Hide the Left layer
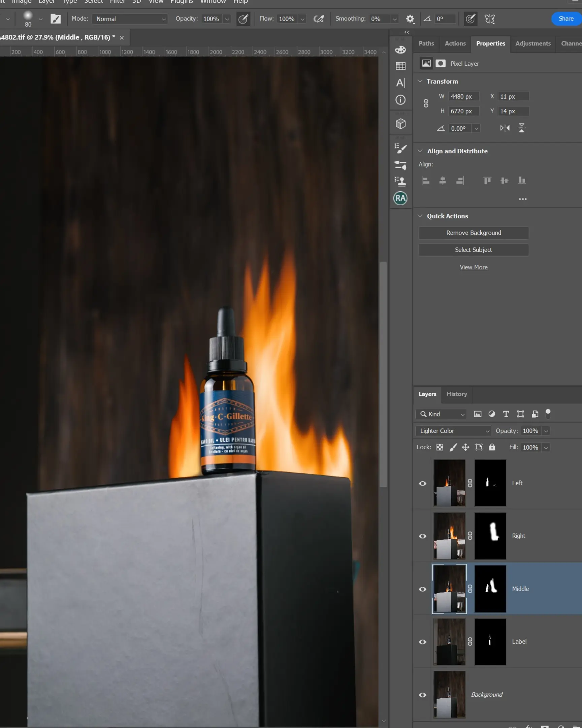 click(x=422, y=483)
